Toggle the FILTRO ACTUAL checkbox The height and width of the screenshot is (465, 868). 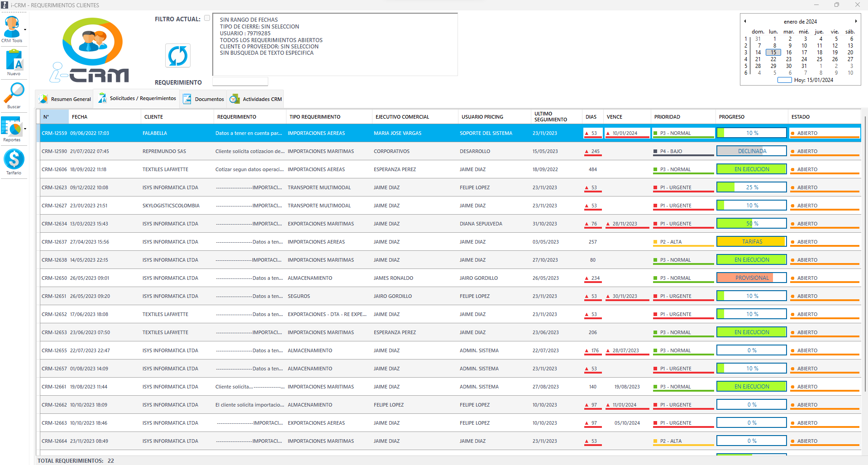(207, 18)
